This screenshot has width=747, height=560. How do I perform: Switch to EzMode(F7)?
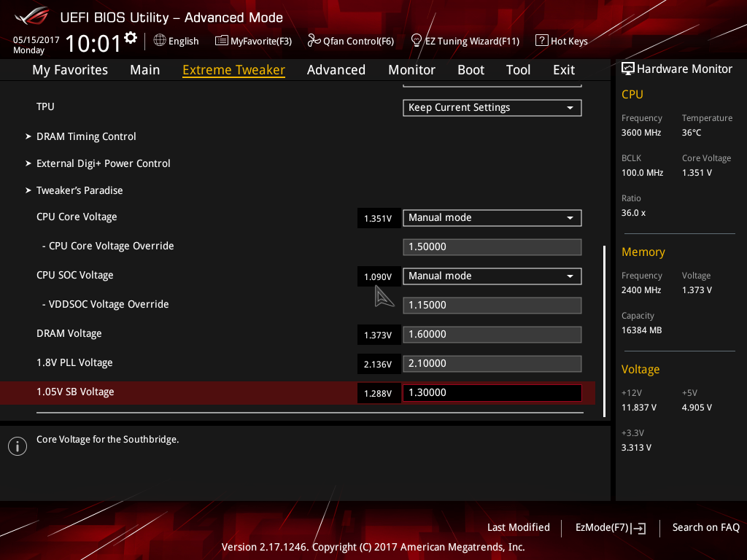click(611, 528)
